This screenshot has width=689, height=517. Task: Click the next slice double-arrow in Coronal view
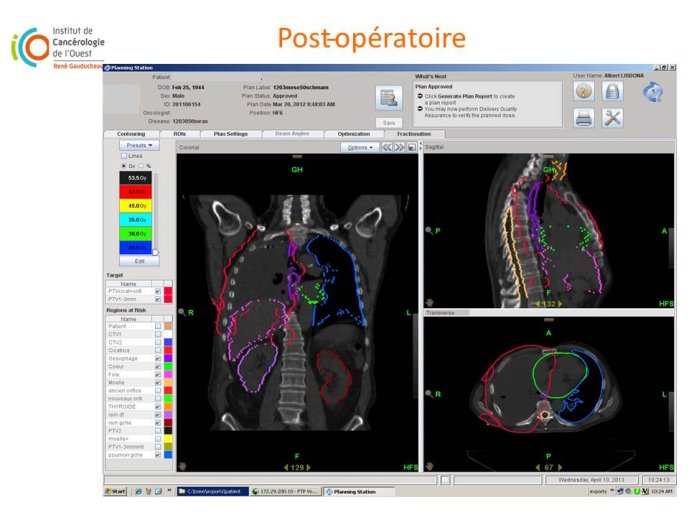point(399,147)
